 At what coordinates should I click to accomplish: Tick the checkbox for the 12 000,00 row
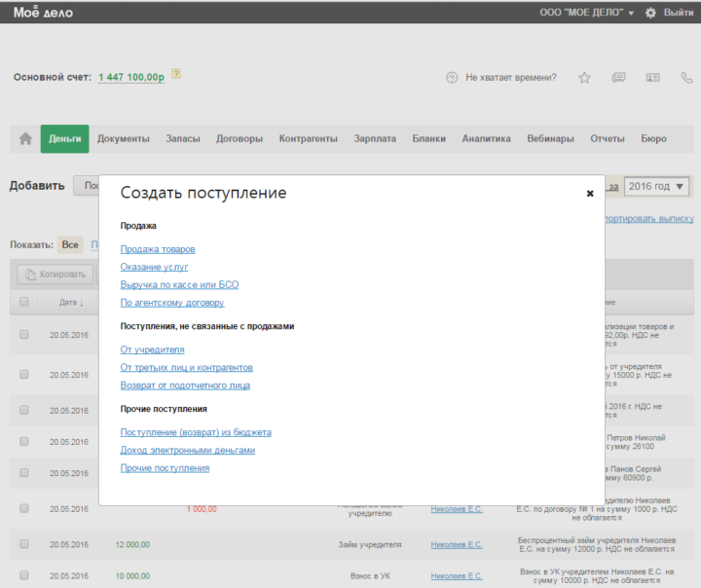point(24,544)
